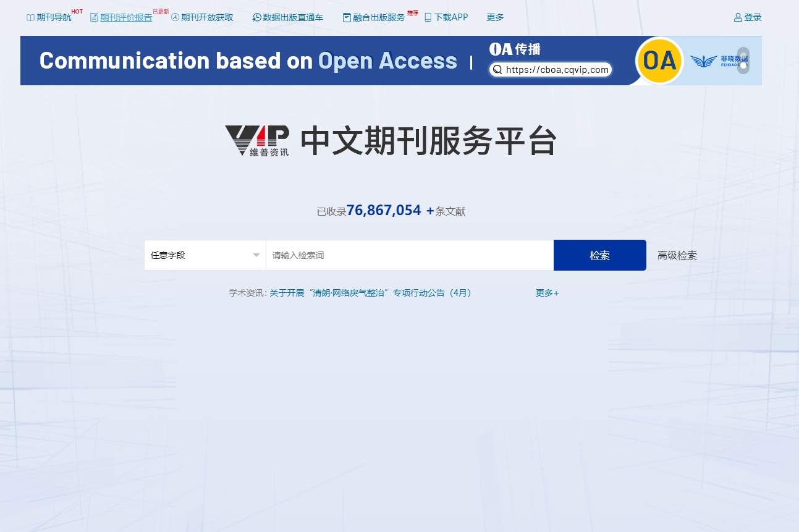Open 期刊评价报告 menu item

126,17
